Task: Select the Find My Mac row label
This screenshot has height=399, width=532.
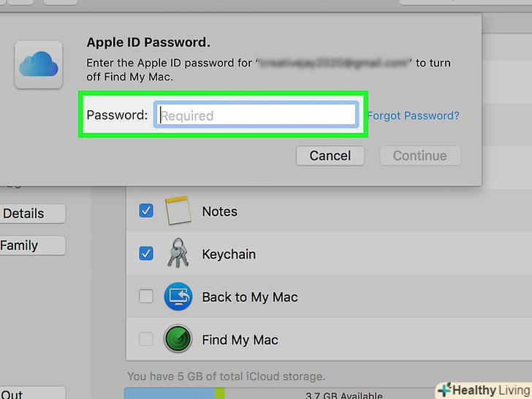Action: (x=240, y=340)
